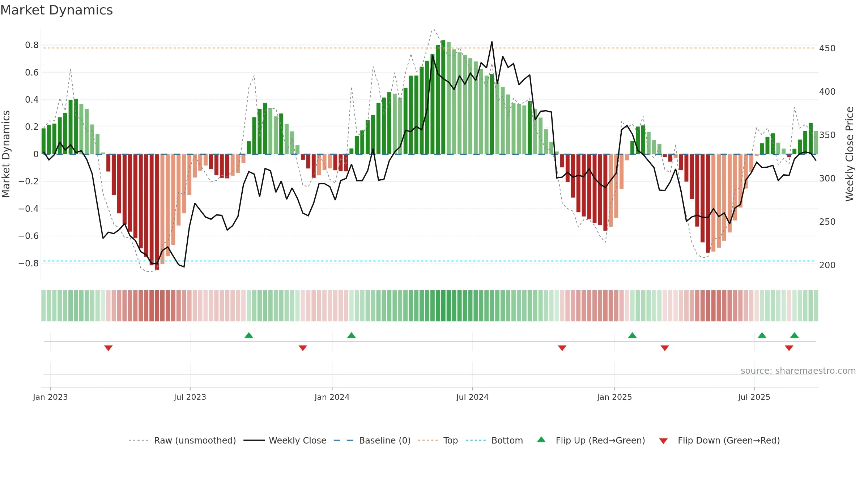This screenshot has height=488, width=868.
Task: Click the deepest red bar near −0.8 in 2023
Action: (157, 212)
